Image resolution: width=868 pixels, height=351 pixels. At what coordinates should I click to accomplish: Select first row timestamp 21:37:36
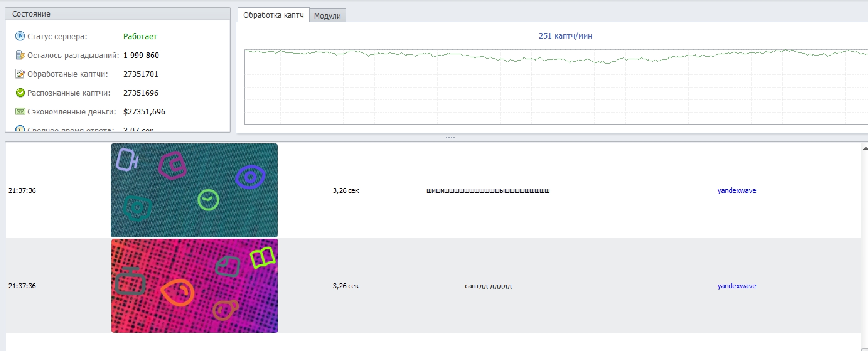[22, 190]
